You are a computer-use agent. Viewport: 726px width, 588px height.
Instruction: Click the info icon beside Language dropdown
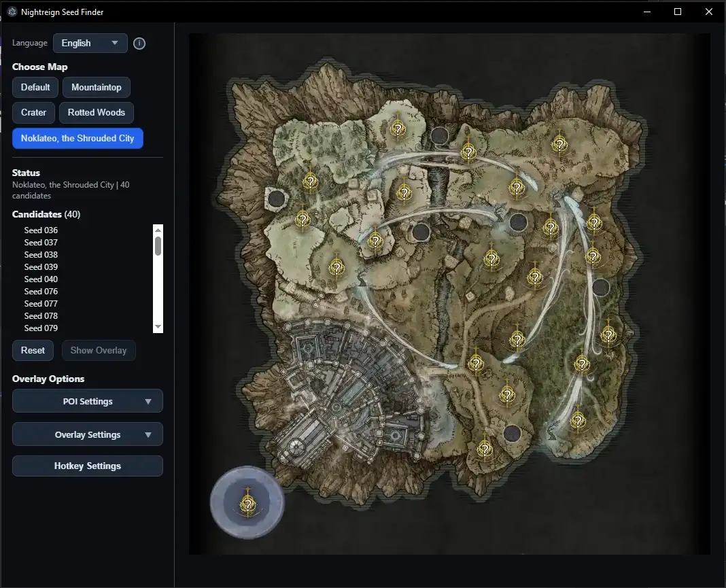[139, 44]
